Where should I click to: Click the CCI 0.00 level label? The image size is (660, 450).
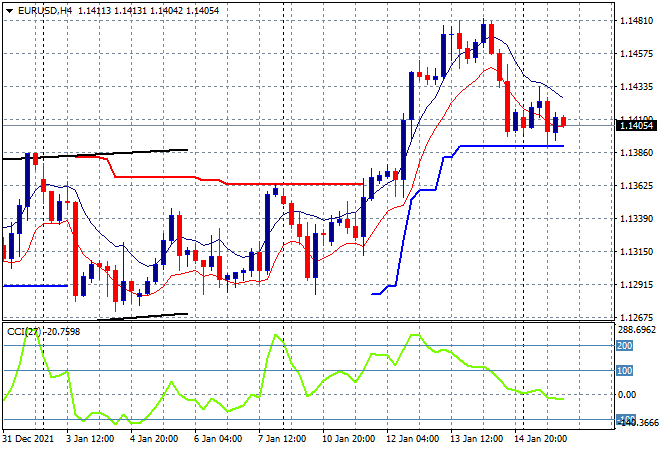[627, 395]
